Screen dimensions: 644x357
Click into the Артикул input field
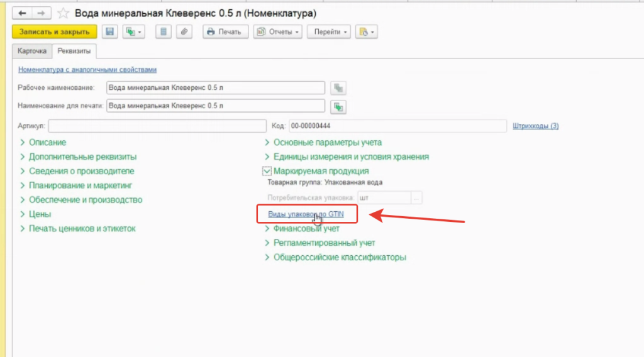point(157,126)
